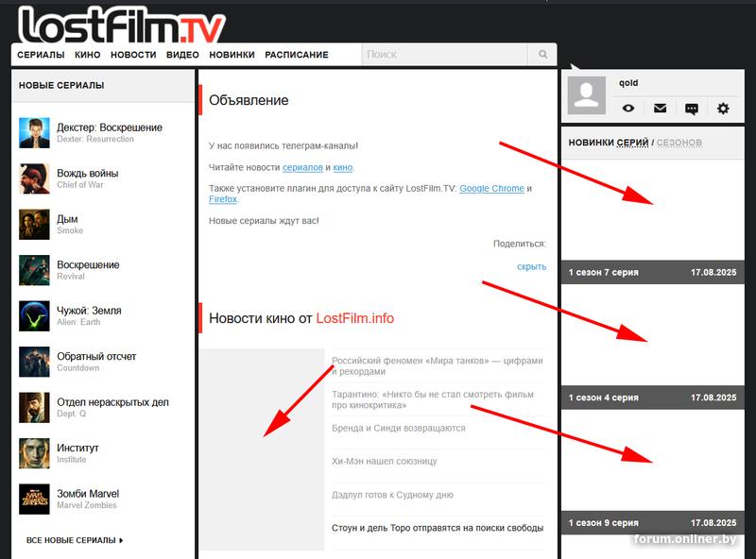Switch to СЕЗОНОВ new releases tab
756x559 pixels.
679,143
